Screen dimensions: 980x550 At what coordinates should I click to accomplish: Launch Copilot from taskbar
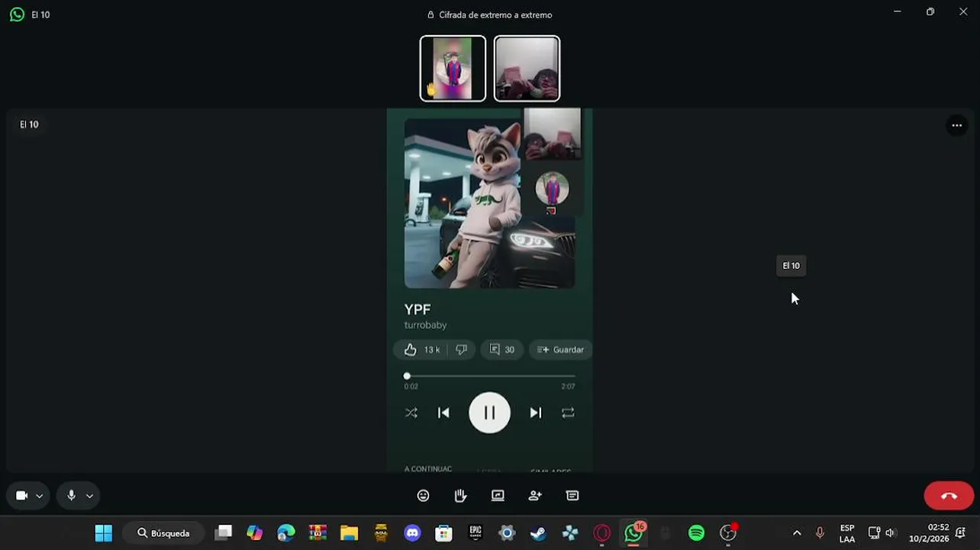coord(254,533)
